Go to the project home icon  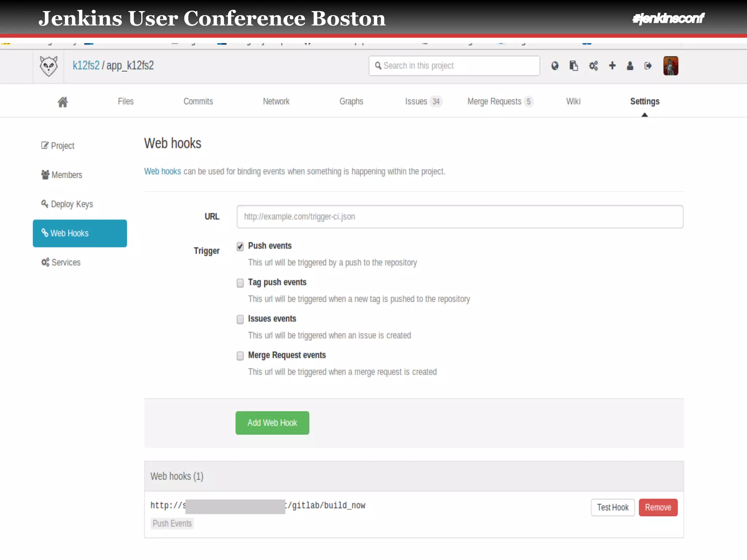[x=63, y=102]
